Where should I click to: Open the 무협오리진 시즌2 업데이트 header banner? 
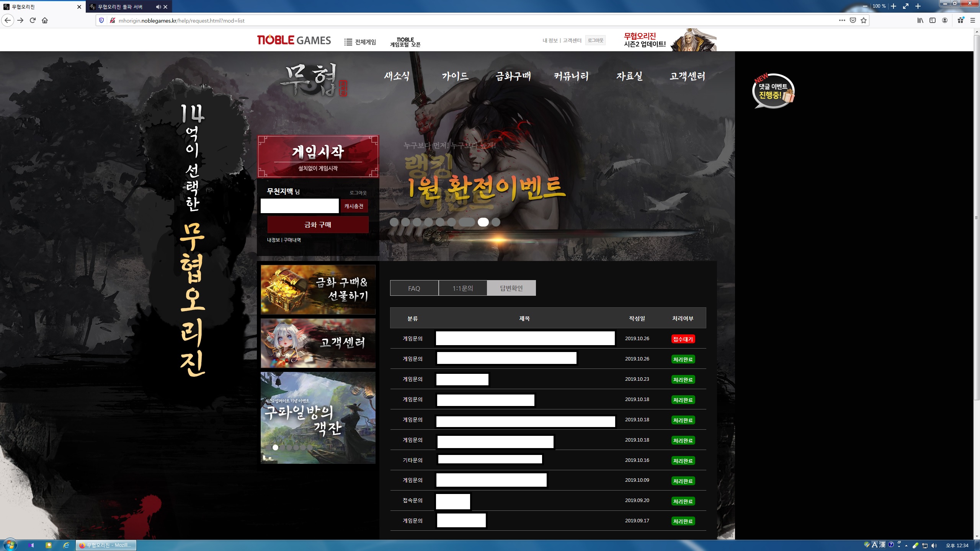click(x=670, y=40)
